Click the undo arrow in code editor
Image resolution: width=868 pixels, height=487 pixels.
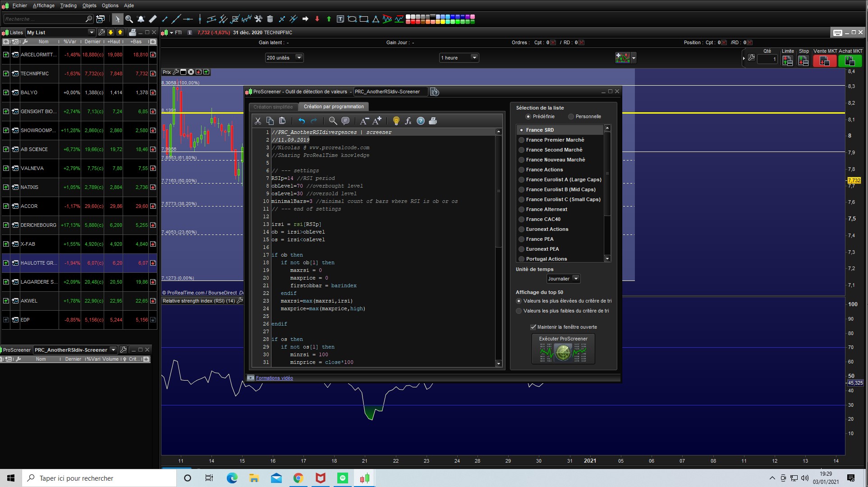pos(301,121)
